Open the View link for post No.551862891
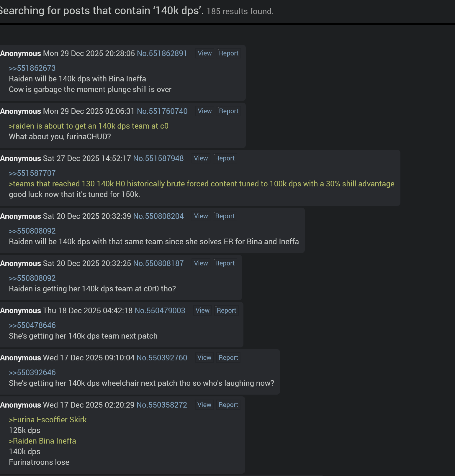This screenshot has height=476, width=455. (204, 53)
